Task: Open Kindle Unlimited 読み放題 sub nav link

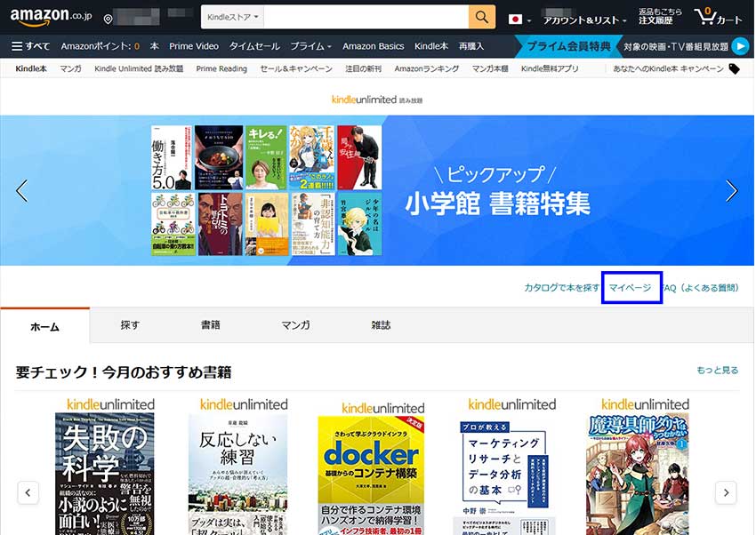Action: point(139,68)
